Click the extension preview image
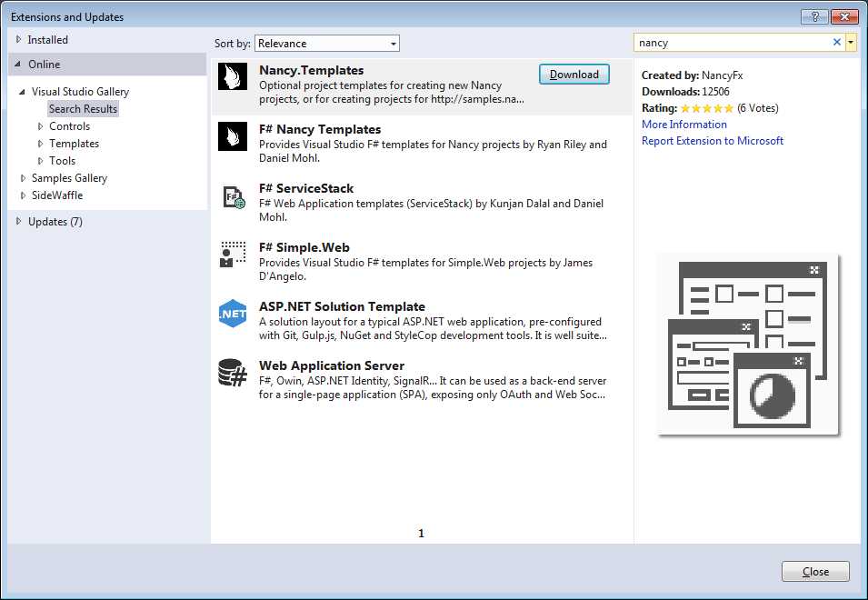The height and width of the screenshot is (600, 868). click(x=747, y=345)
